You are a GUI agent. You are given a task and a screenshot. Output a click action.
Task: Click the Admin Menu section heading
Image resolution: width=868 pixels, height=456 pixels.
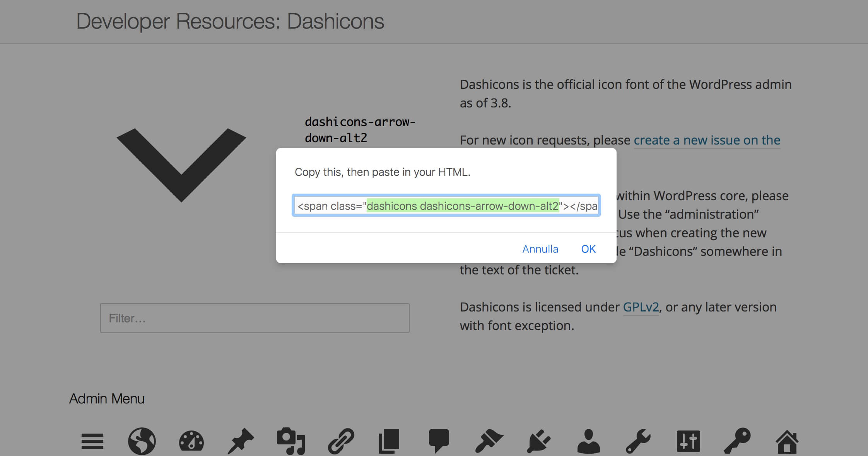tap(107, 398)
